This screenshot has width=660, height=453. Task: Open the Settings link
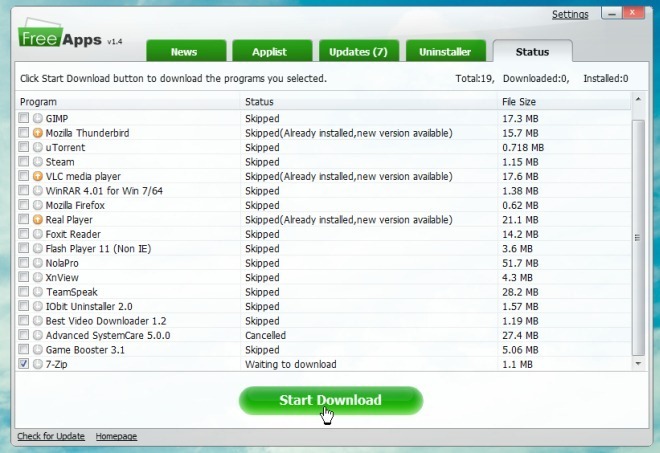pyautogui.click(x=570, y=14)
